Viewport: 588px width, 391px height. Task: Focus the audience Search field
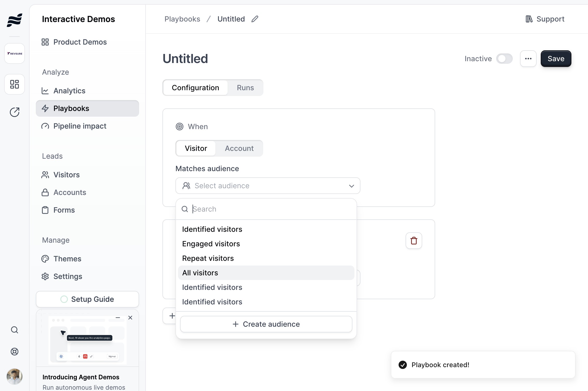pyautogui.click(x=270, y=209)
